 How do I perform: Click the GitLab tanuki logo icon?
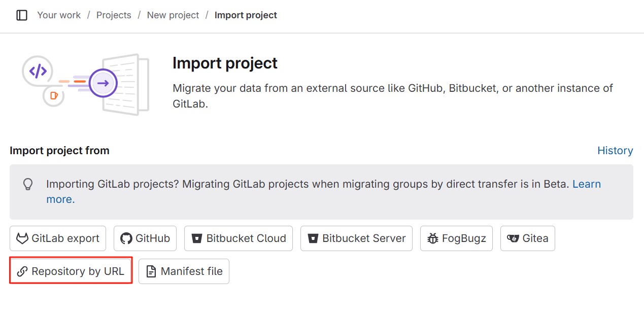tap(22, 238)
